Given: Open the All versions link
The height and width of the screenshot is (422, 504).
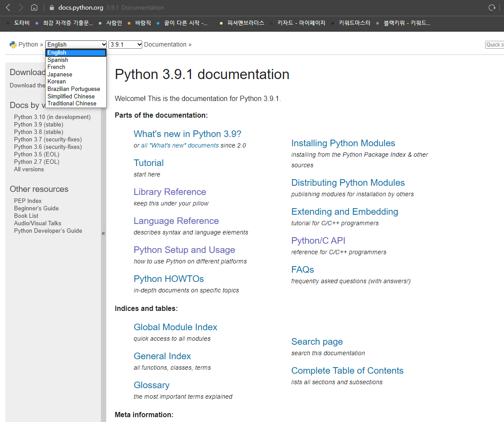Looking at the screenshot, I should point(29,170).
